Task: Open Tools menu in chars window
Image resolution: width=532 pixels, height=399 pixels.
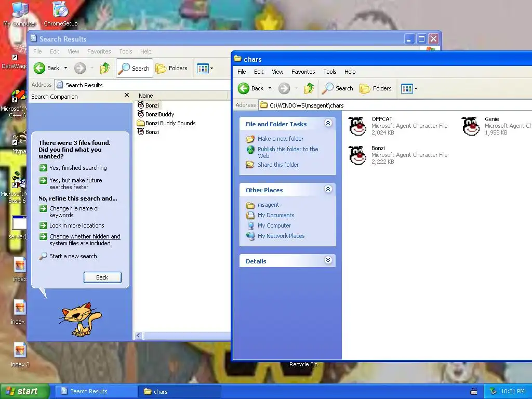Action: pyautogui.click(x=330, y=72)
